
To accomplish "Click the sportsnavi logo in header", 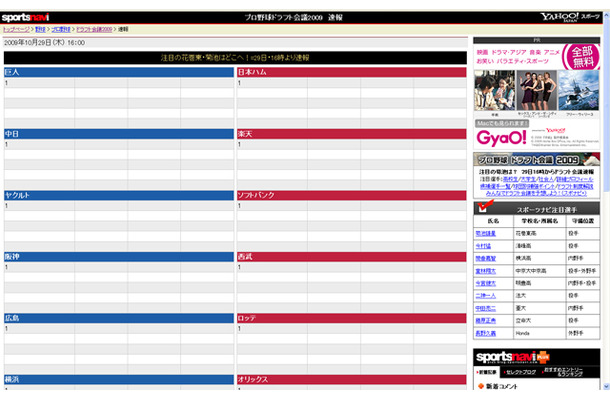I will coord(25,18).
